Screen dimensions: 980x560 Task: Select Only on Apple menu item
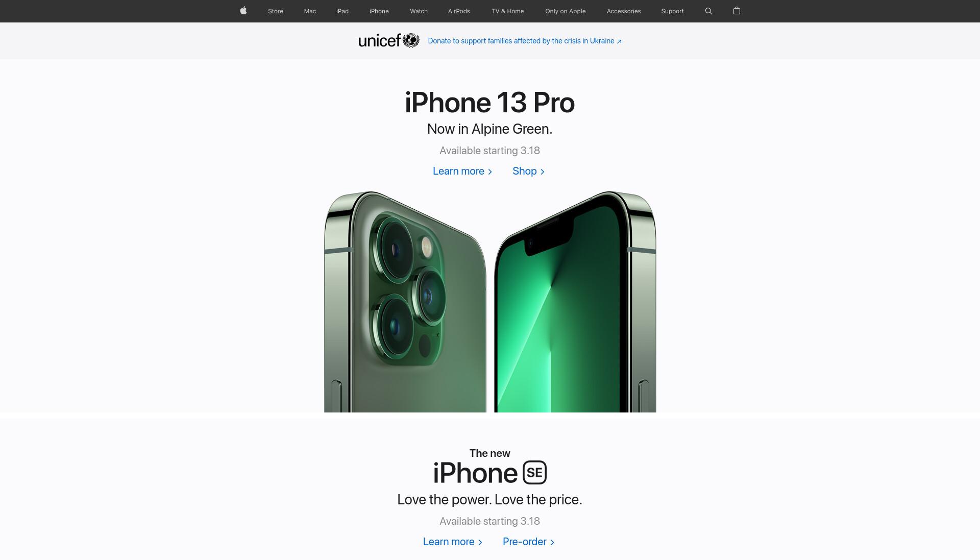(x=566, y=11)
